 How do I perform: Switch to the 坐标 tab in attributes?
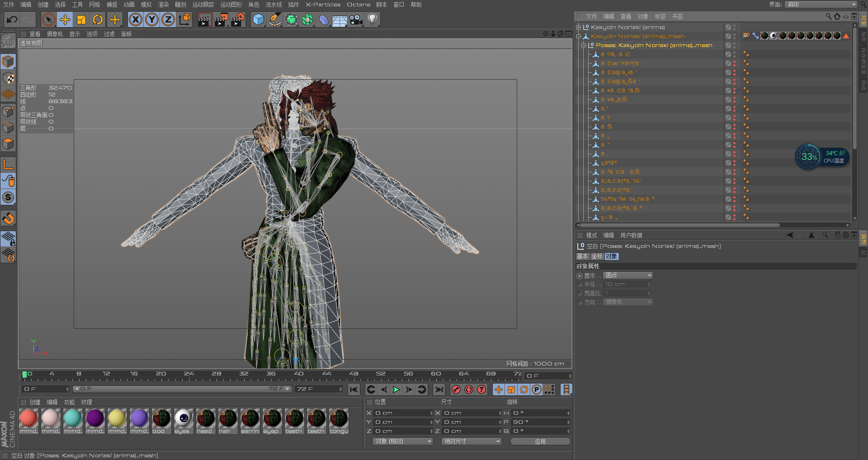(597, 256)
